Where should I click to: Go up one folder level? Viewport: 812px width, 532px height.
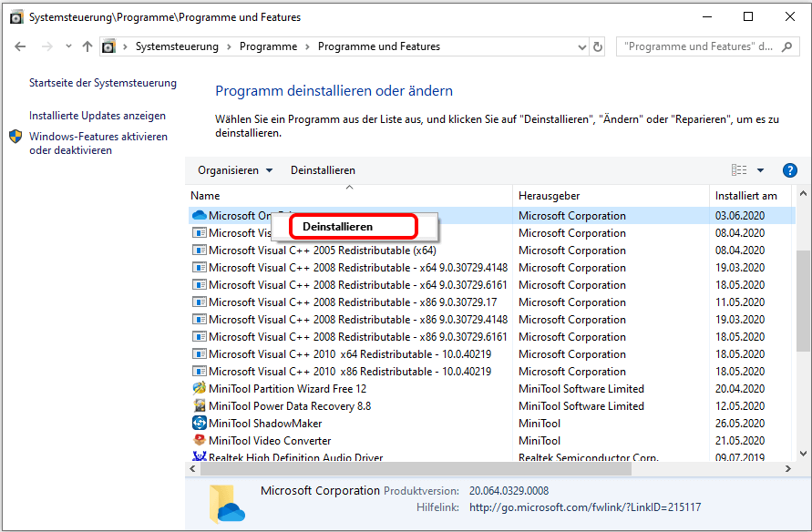coord(87,46)
